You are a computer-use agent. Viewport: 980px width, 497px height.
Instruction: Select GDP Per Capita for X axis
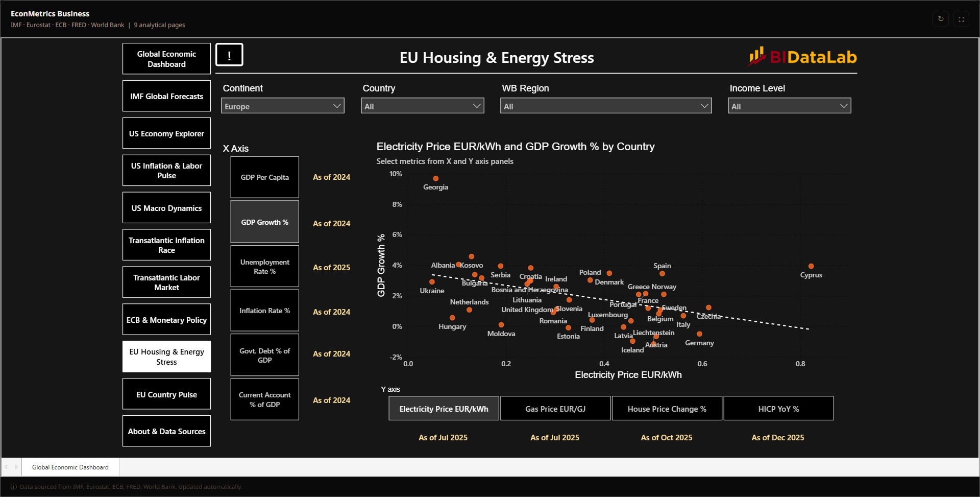[264, 177]
